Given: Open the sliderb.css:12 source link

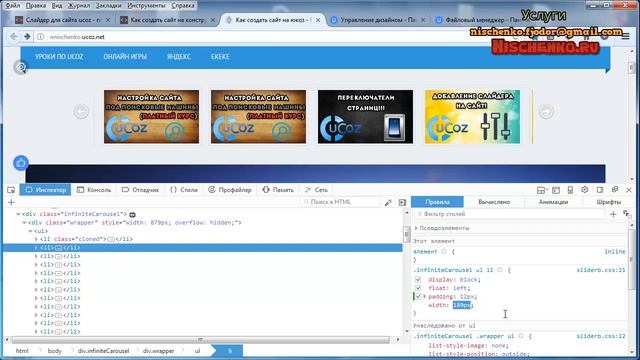Looking at the screenshot, I should (601, 336).
